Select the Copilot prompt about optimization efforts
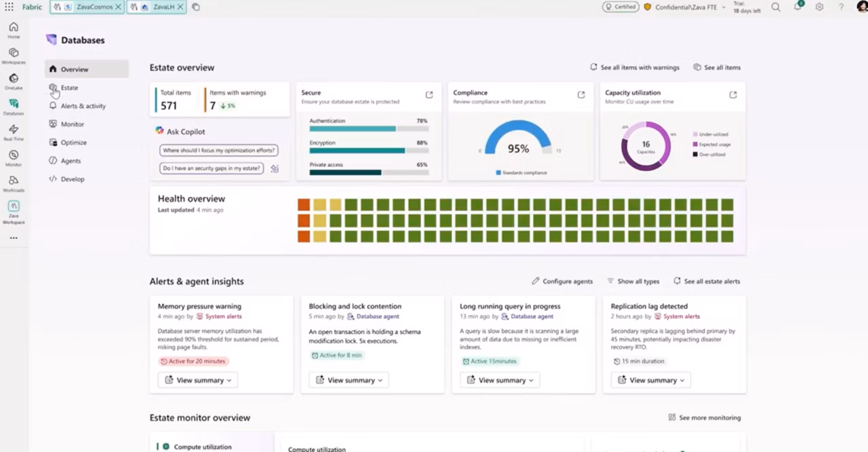The image size is (868, 452). pos(218,150)
